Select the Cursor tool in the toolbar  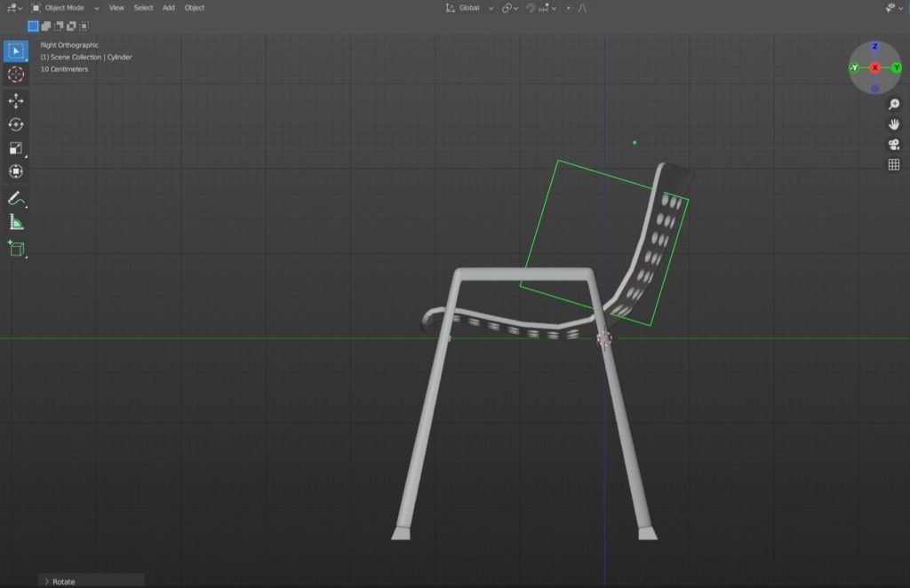tap(16, 75)
